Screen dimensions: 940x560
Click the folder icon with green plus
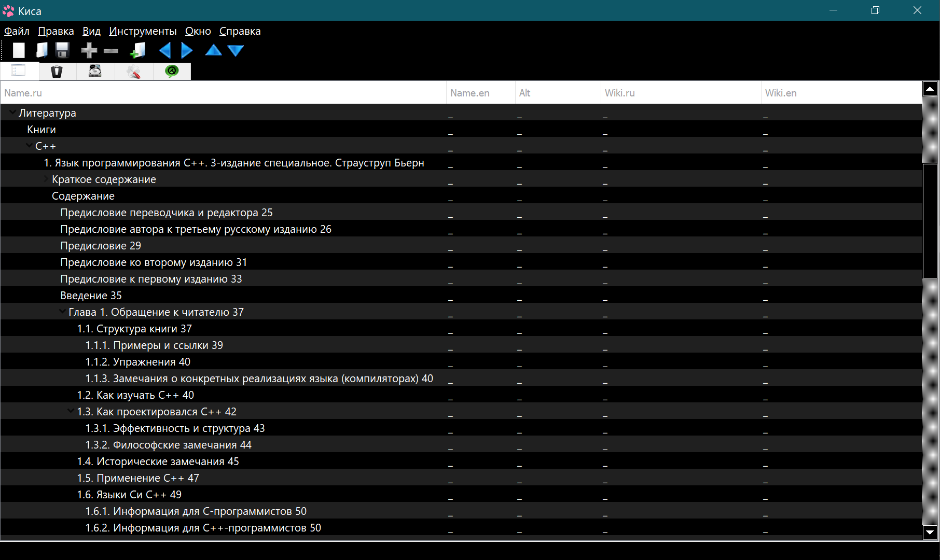click(138, 50)
